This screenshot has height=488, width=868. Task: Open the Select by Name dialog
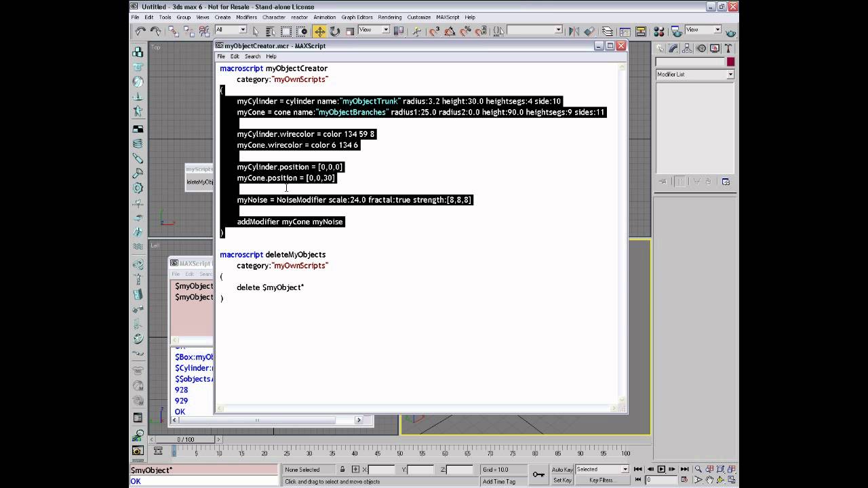(270, 31)
